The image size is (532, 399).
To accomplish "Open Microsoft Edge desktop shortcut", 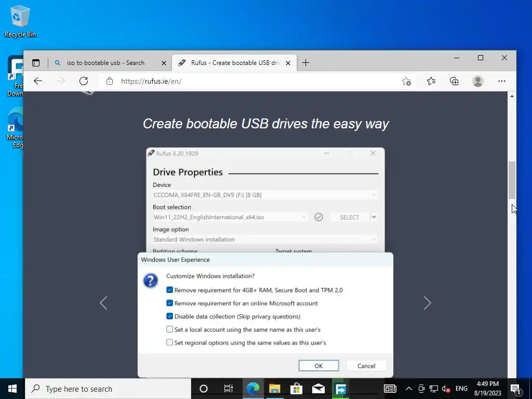I will coord(15,128).
